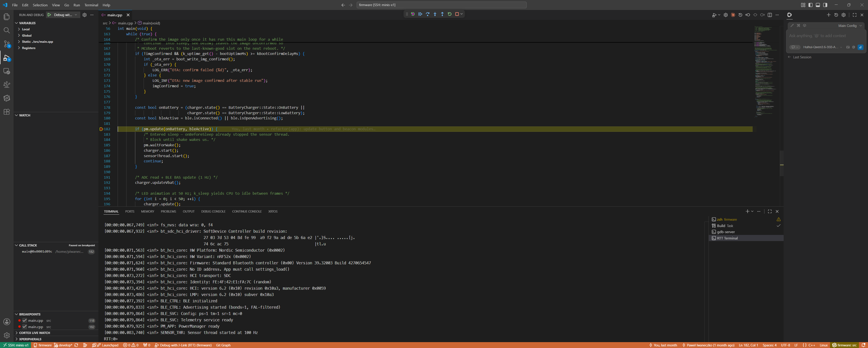The height and width of the screenshot is (348, 868).
Task: Open Git Graph from the status bar
Action: coord(223,345)
